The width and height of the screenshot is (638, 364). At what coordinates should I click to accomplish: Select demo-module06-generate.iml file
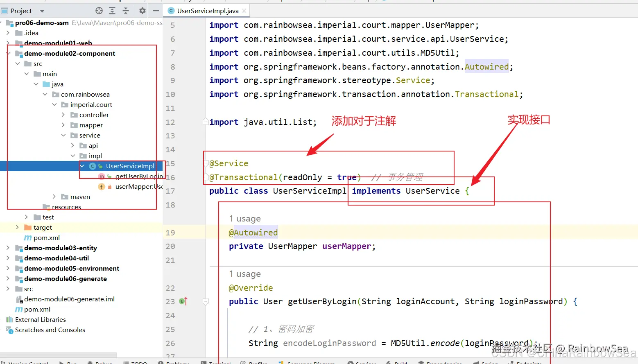[x=69, y=299]
